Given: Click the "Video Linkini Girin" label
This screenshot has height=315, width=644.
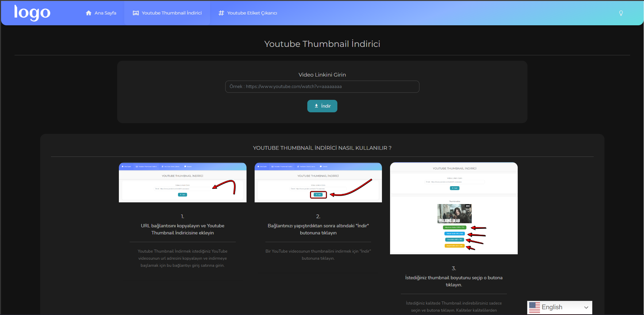Looking at the screenshot, I should (x=322, y=75).
